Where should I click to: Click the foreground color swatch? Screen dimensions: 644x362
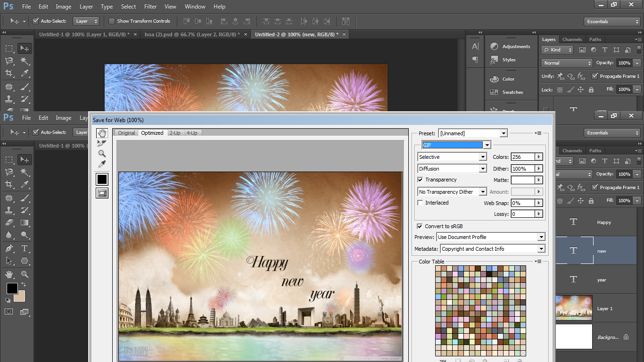coord(12,288)
